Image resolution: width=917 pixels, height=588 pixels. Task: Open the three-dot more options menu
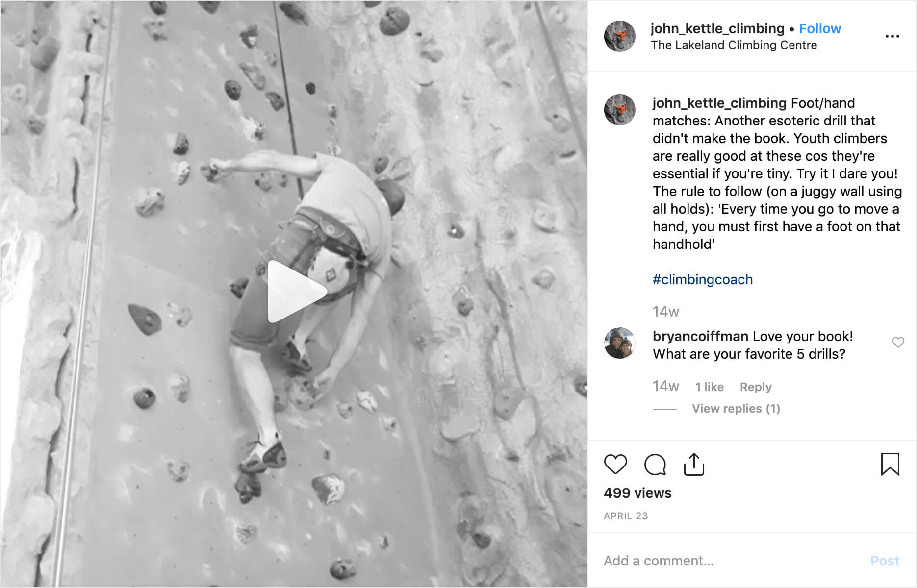[892, 36]
